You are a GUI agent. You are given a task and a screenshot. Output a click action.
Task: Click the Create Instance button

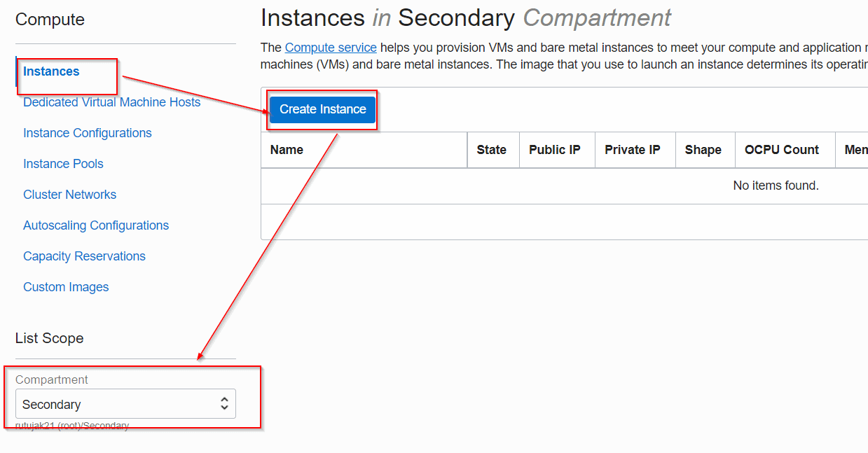click(322, 109)
